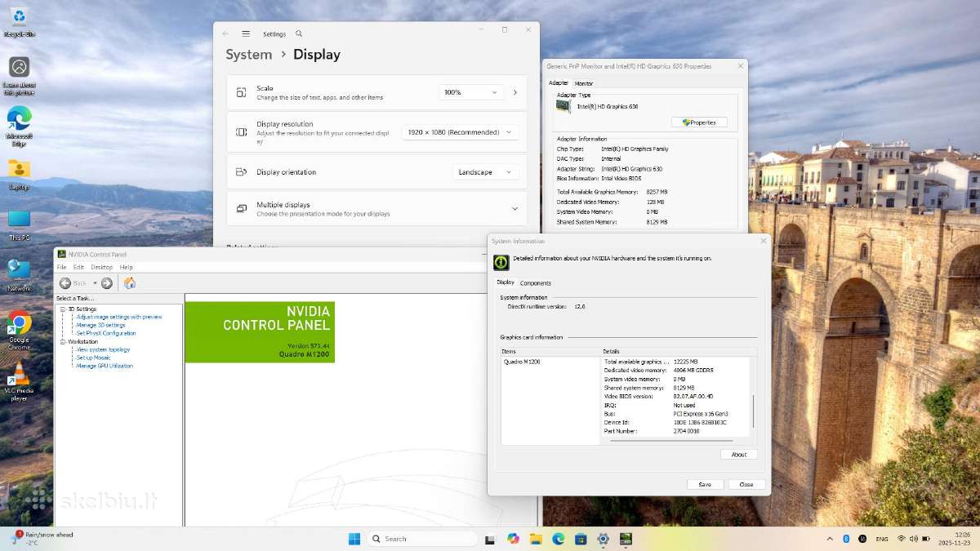Viewport: 980px width, 551px height.
Task: Open the Desktop menu in NVIDIA Control Panel
Action: (x=102, y=267)
